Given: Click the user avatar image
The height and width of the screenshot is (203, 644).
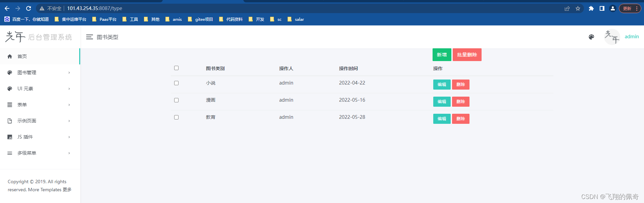Looking at the screenshot, I should pyautogui.click(x=612, y=37).
